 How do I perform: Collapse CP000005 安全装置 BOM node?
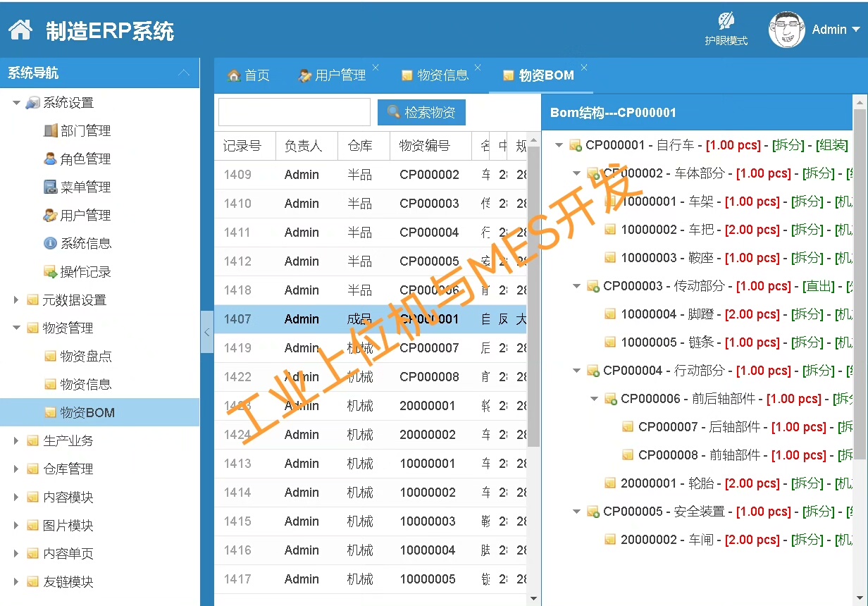(x=577, y=512)
